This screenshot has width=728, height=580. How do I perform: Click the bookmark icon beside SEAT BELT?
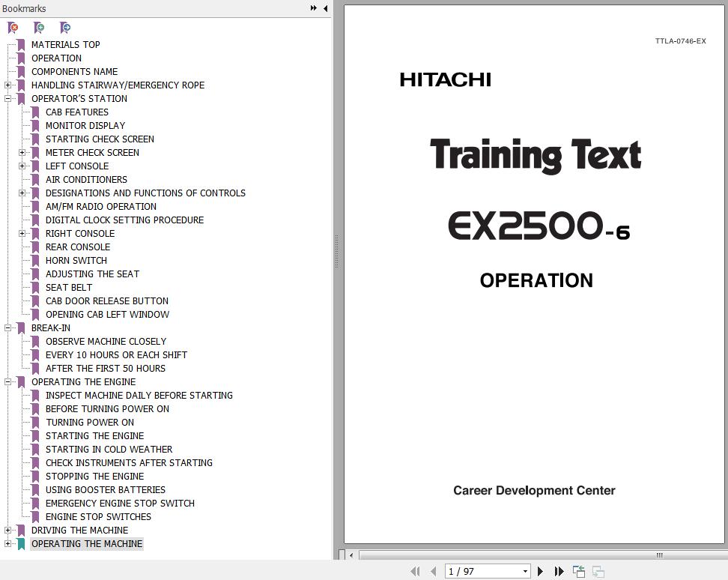(35, 287)
